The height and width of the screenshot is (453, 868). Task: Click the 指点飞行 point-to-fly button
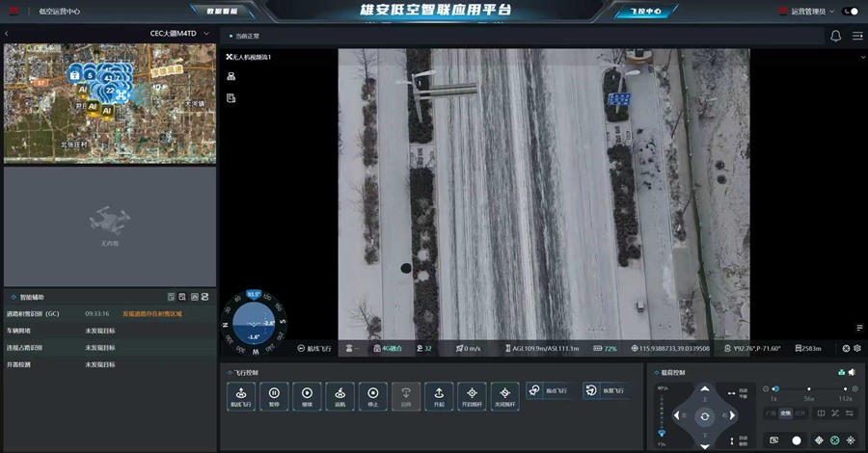[x=548, y=390]
